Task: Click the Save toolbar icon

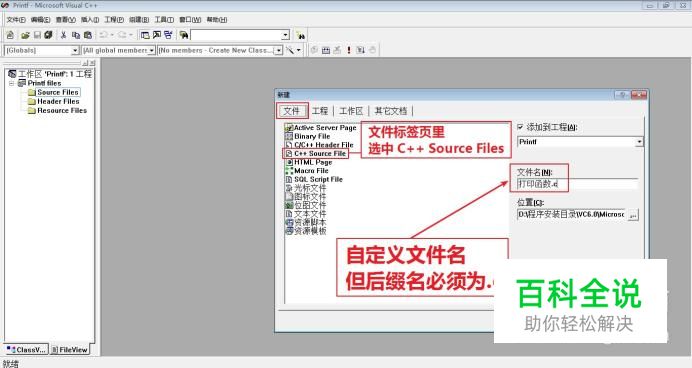Action: click(x=37, y=35)
